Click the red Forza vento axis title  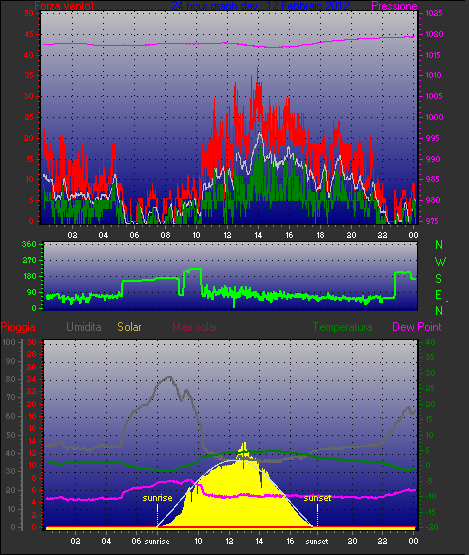64,6
